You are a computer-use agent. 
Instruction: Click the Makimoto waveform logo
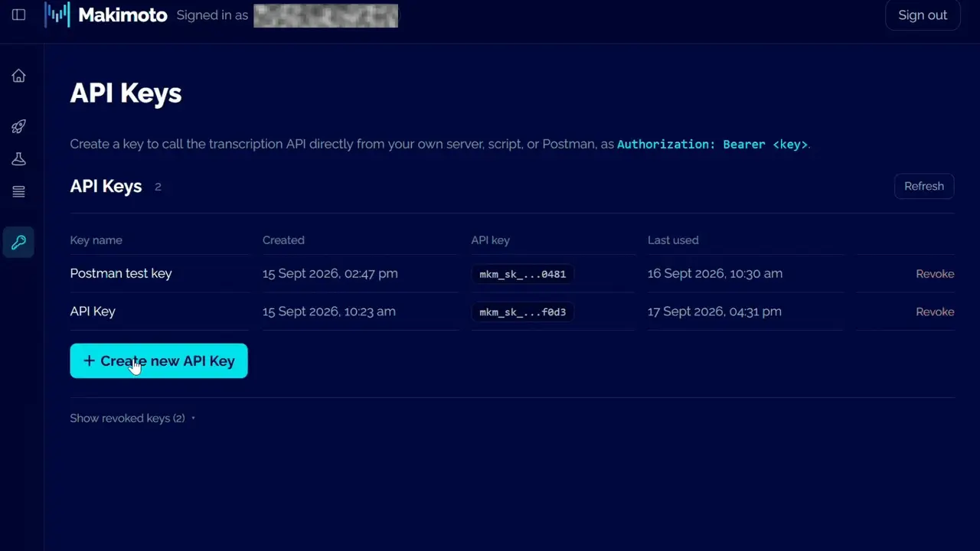pyautogui.click(x=57, y=15)
